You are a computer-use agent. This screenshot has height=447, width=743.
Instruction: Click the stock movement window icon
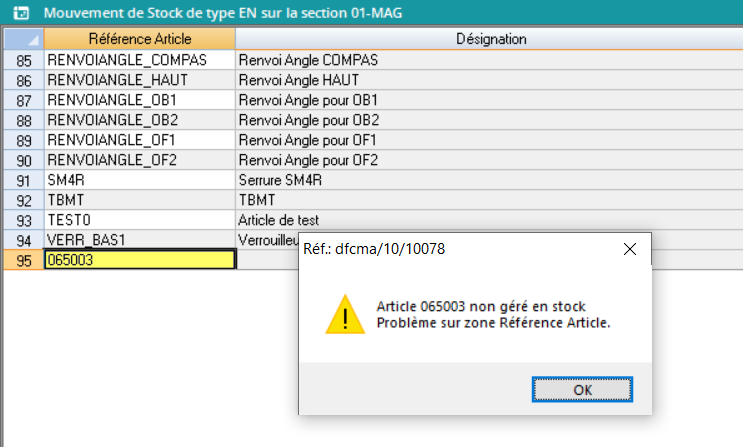pos(18,14)
